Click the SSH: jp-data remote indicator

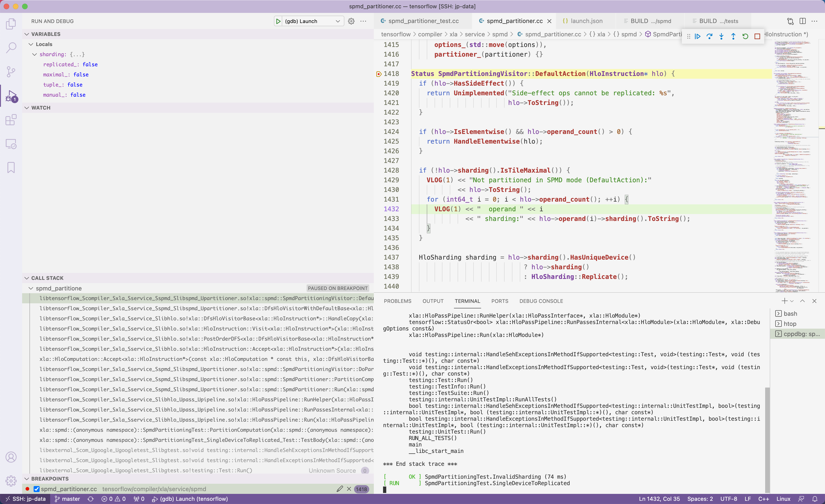26,499
